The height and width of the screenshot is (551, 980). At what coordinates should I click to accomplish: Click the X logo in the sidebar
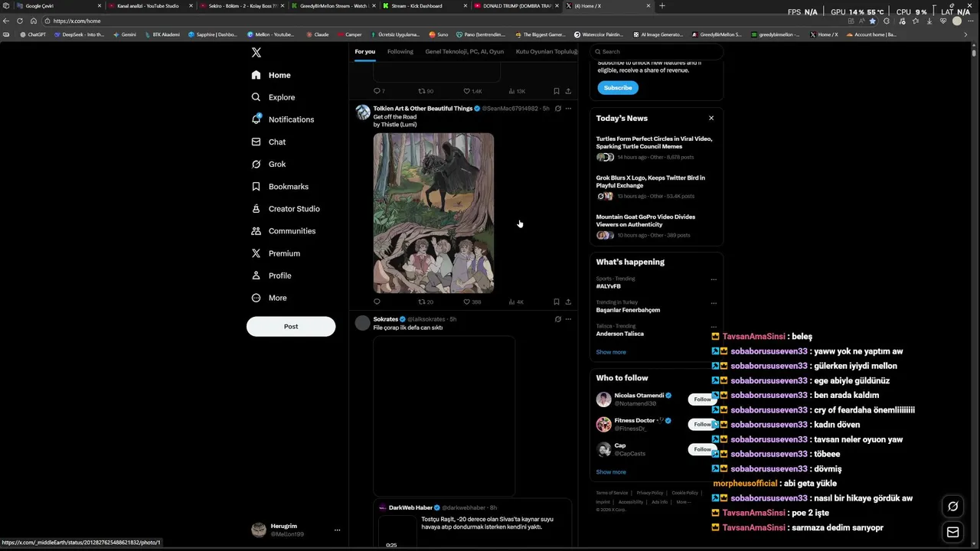coord(256,53)
